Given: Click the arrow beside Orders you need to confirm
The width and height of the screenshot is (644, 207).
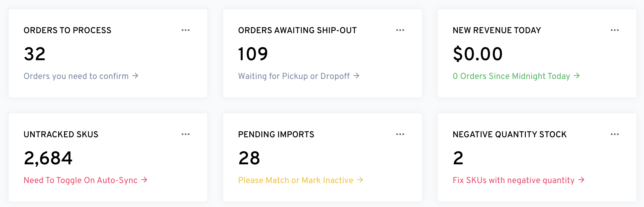Looking at the screenshot, I should (x=135, y=76).
